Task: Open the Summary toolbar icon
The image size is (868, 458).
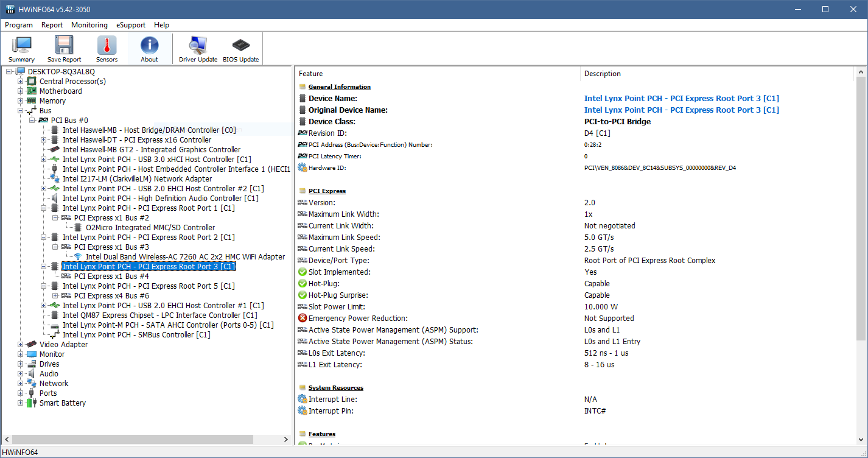Action: (22, 45)
